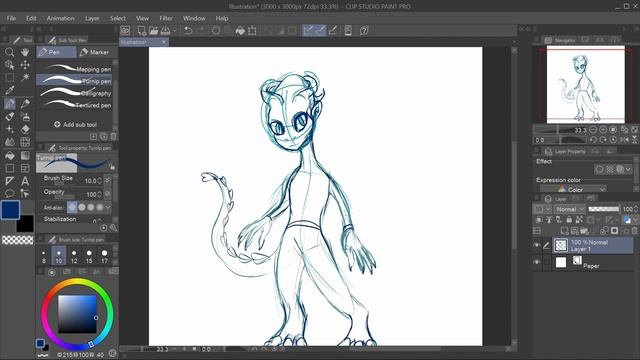The width and height of the screenshot is (640, 360).
Task: Open the save options dropdown arrow
Action: 175,31
